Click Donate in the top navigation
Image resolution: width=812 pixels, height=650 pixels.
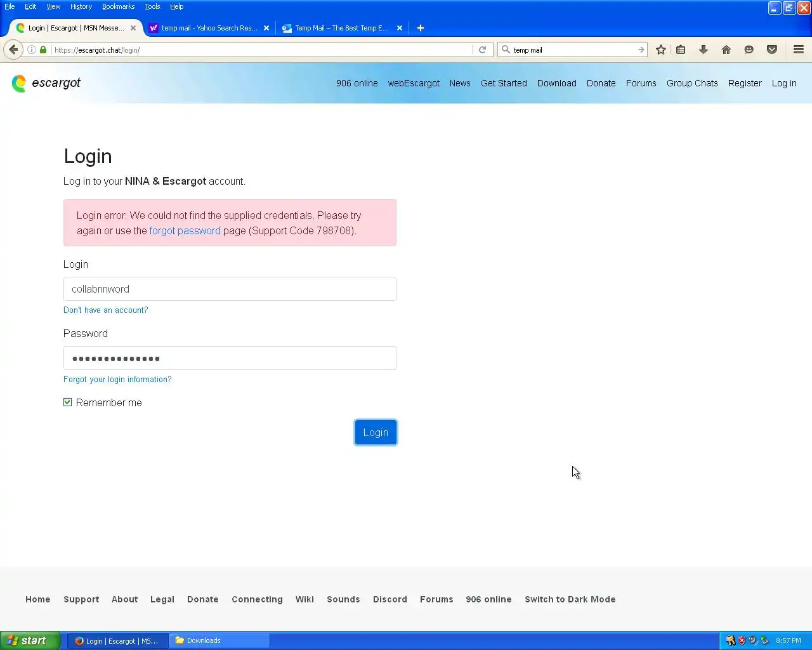[601, 83]
